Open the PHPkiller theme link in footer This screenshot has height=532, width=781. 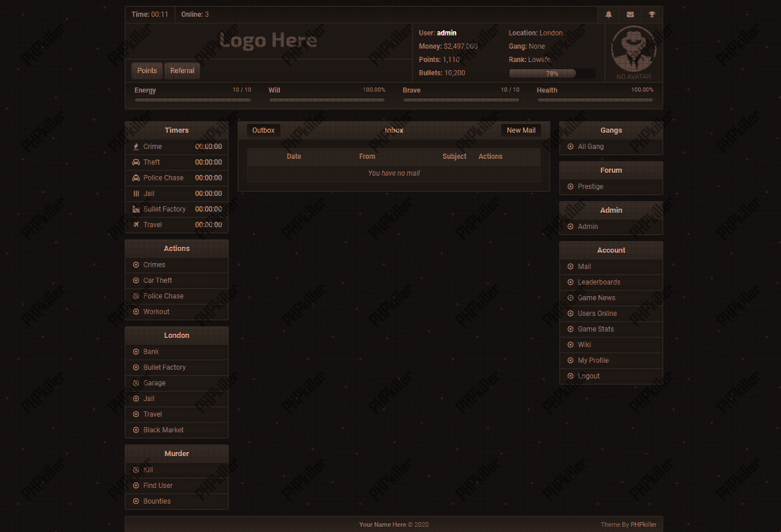643,524
